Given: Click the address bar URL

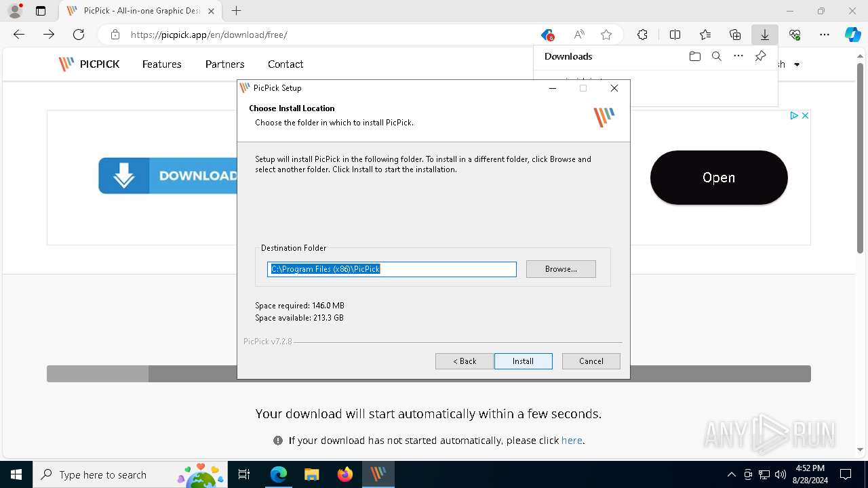Looking at the screenshot, I should (209, 35).
